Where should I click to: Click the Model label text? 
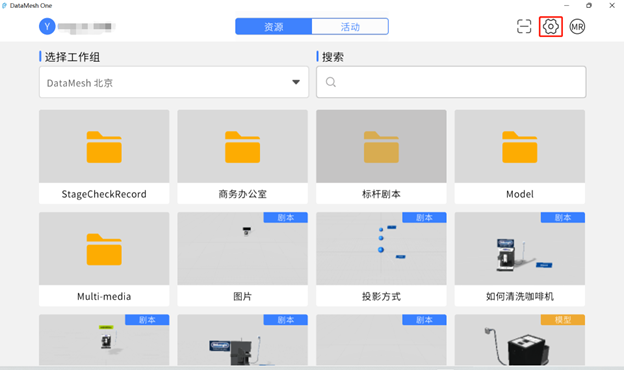tap(520, 194)
